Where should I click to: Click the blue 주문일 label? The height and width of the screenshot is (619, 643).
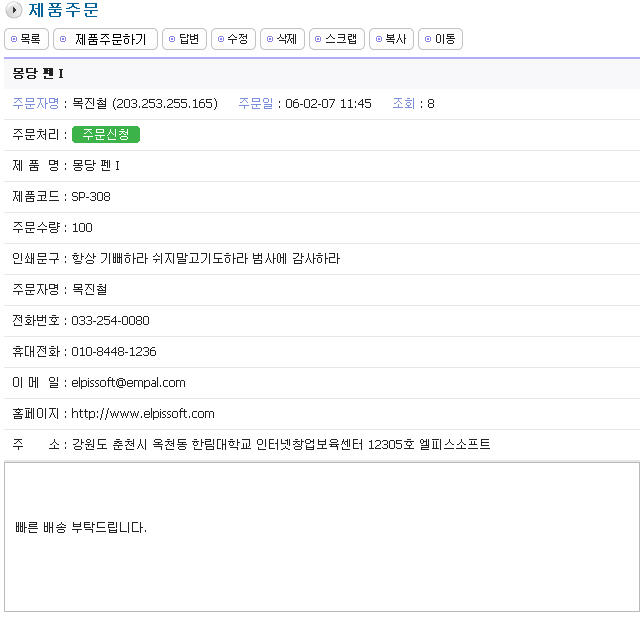click(x=256, y=103)
